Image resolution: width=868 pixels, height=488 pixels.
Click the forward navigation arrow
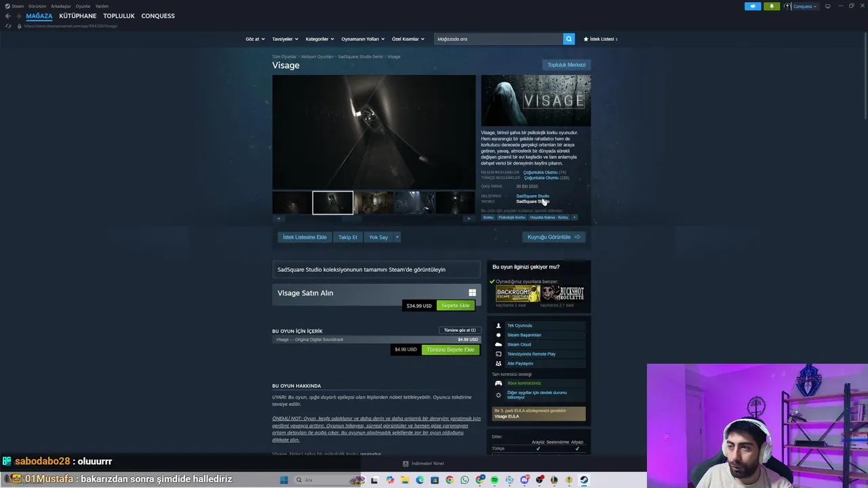point(18,16)
